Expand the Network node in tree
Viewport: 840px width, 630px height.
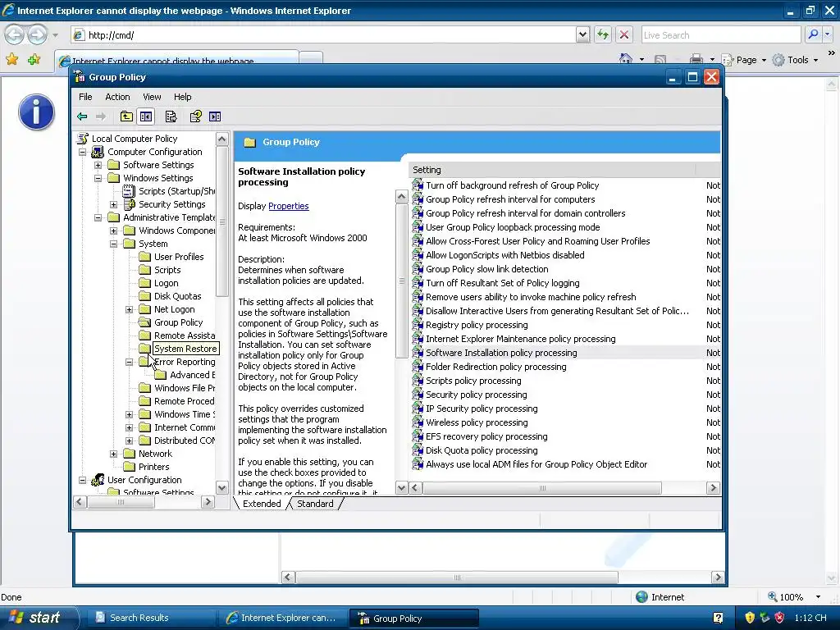pos(113,454)
